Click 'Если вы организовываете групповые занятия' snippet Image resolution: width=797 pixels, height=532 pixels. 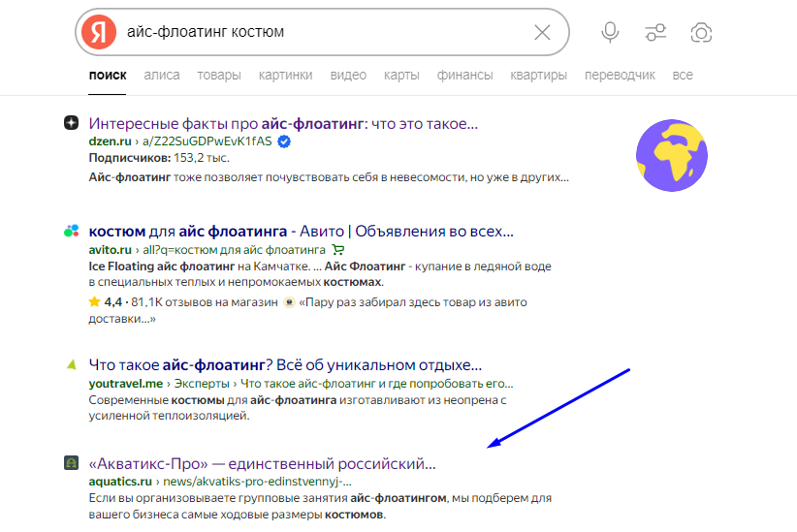320,506
